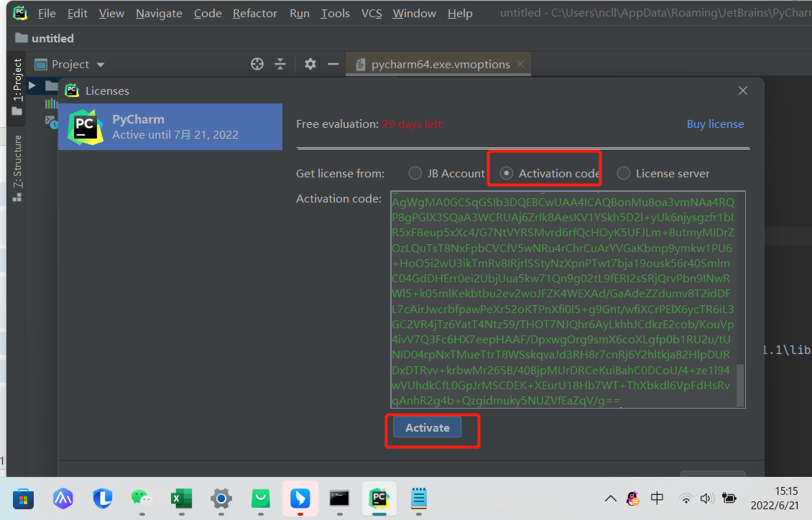Select the License server radio button
812x520 pixels.
click(x=624, y=173)
